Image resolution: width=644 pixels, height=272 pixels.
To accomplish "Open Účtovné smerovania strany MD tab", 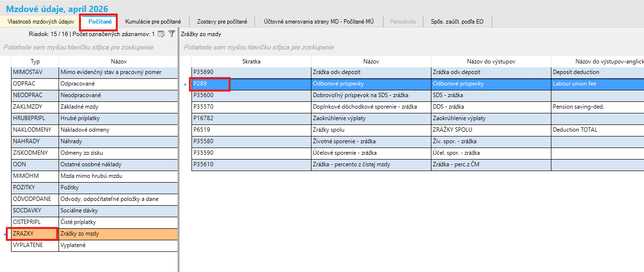I will coord(319,22).
